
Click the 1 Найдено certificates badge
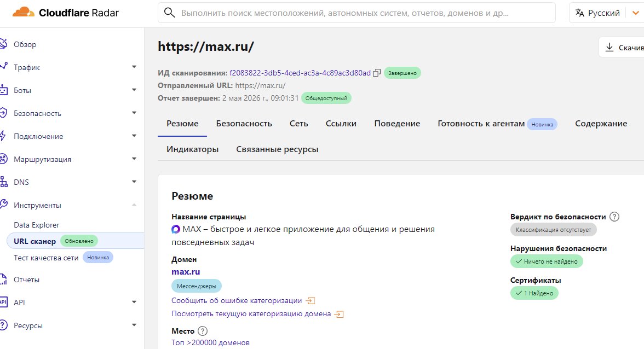coord(534,293)
